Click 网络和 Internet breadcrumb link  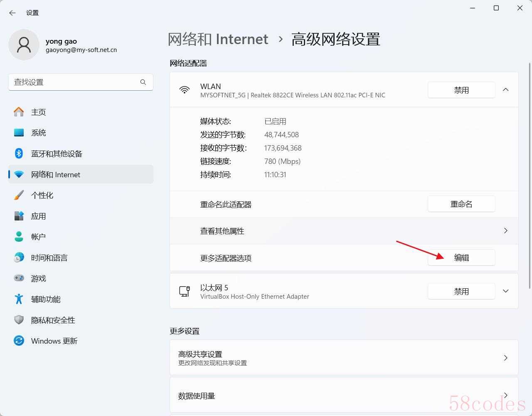218,40
